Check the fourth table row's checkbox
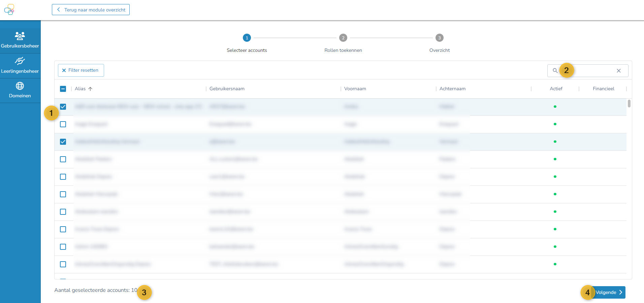 pos(63,159)
